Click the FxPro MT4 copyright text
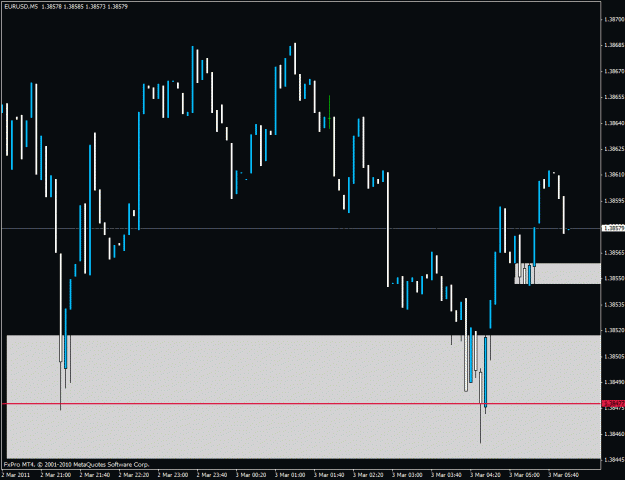The height and width of the screenshot is (480, 625). coord(77,464)
